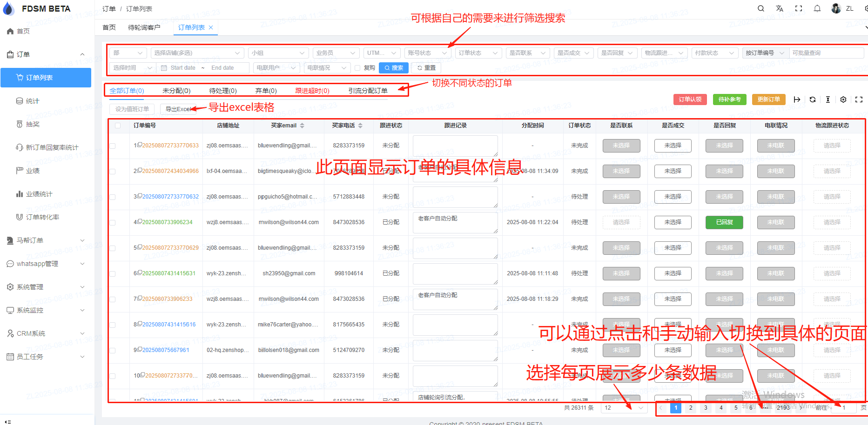Close the 订单列表 tab
The image size is (868, 425).
[x=211, y=27]
